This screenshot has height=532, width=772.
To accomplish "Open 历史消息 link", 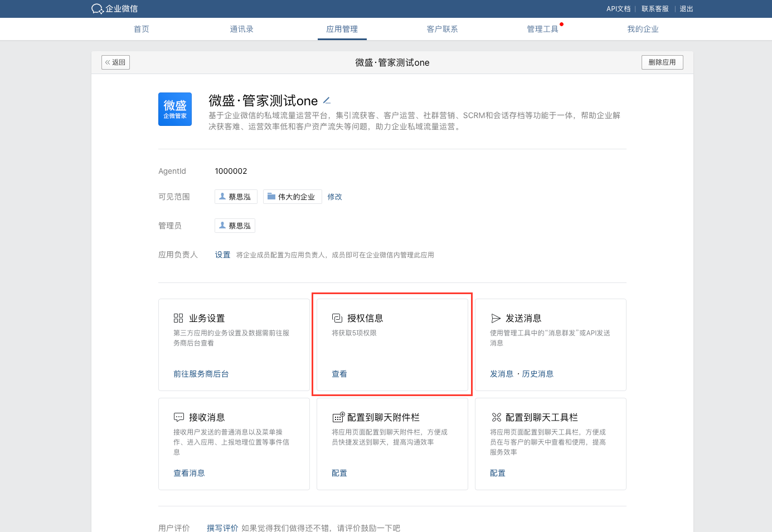I will [x=538, y=374].
